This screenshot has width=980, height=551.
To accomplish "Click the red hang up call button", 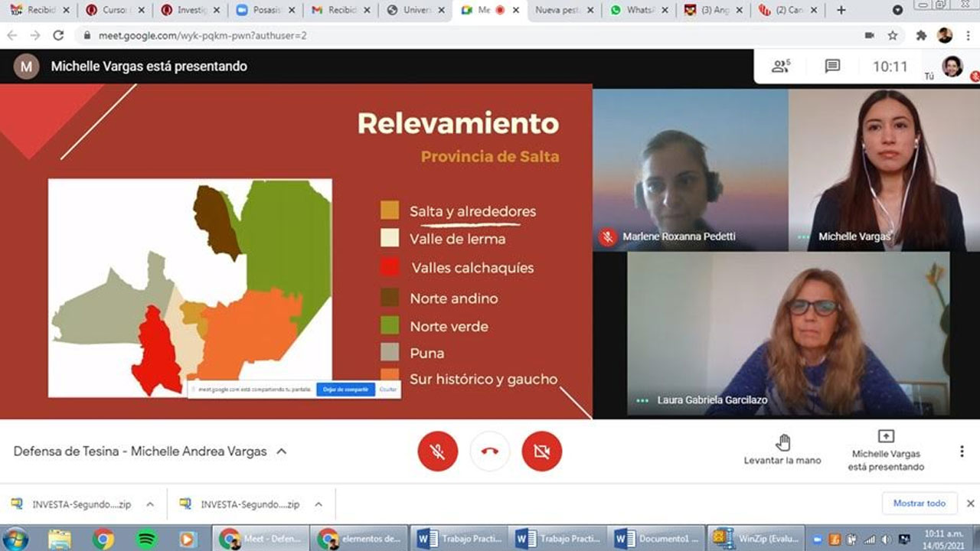I will coord(490,451).
